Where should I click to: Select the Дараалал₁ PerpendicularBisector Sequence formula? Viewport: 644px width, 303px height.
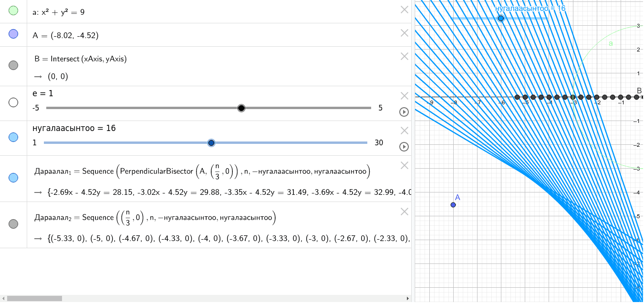tap(202, 172)
